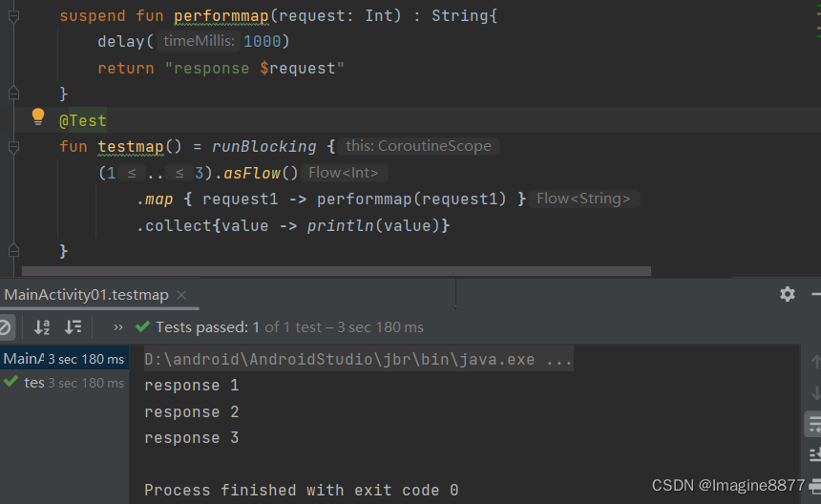Image resolution: width=821 pixels, height=504 pixels.
Task: Click the 'this: CoroutineScope' inlay hint
Action: click(x=418, y=146)
